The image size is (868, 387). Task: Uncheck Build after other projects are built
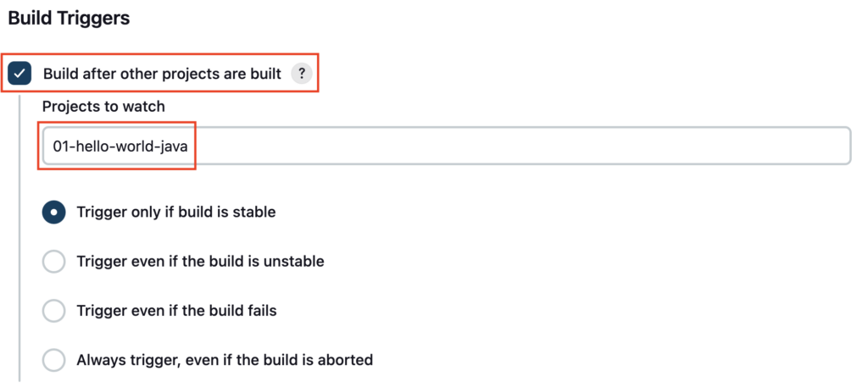[x=20, y=74]
